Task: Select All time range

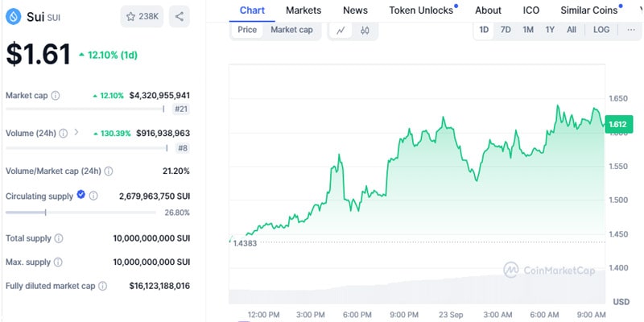Action: 572,30
